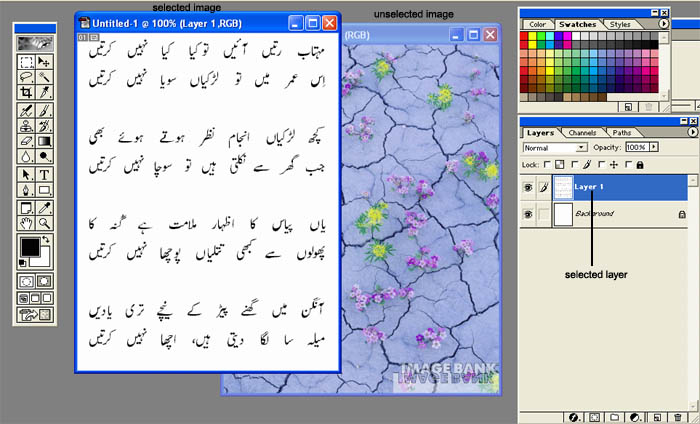Select the Blur tool
Image resolution: width=700 pixels, height=424 pixels.
pos(27,156)
